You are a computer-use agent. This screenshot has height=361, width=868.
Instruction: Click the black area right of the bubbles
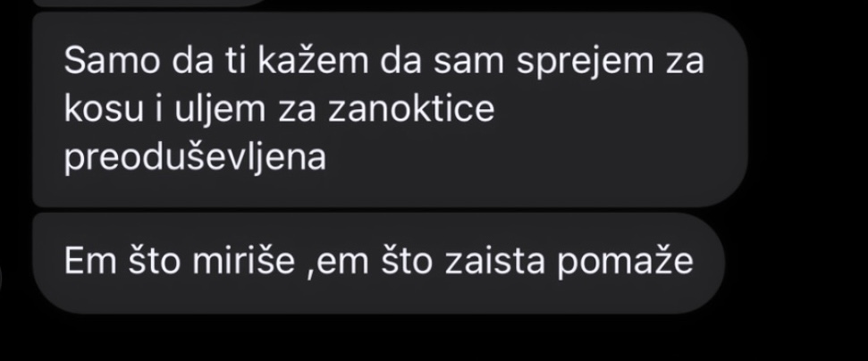click(809, 166)
